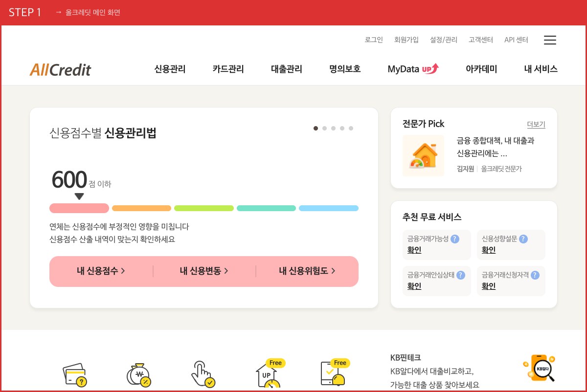Image resolution: width=587 pixels, height=392 pixels.
Task: Go to 고객센터
Action: point(481,40)
